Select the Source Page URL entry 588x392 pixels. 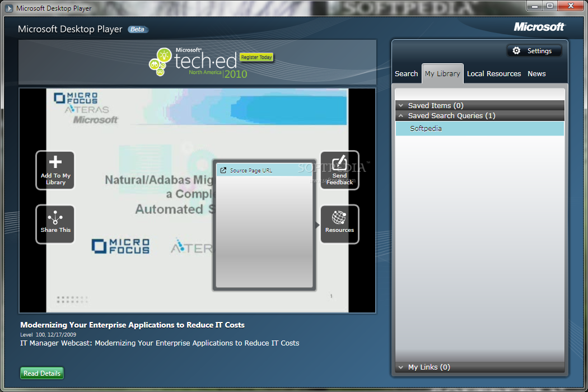pyautogui.click(x=264, y=170)
